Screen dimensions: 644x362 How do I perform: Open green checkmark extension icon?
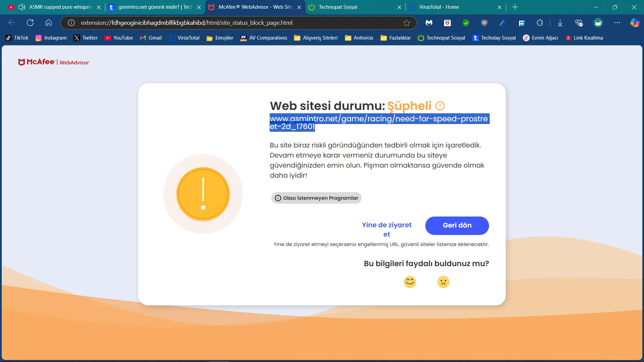[x=466, y=23]
